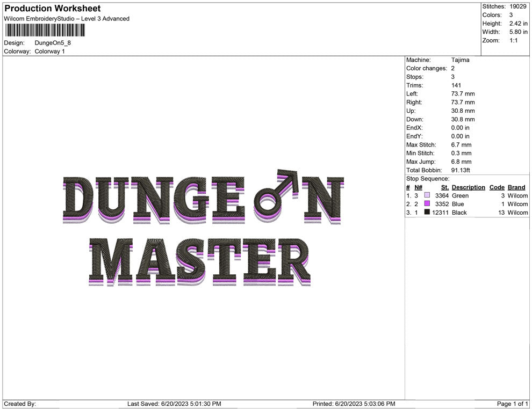Screen dimensions: 532x409
Task: Click the Stop Sequence heading
Action: (428, 179)
